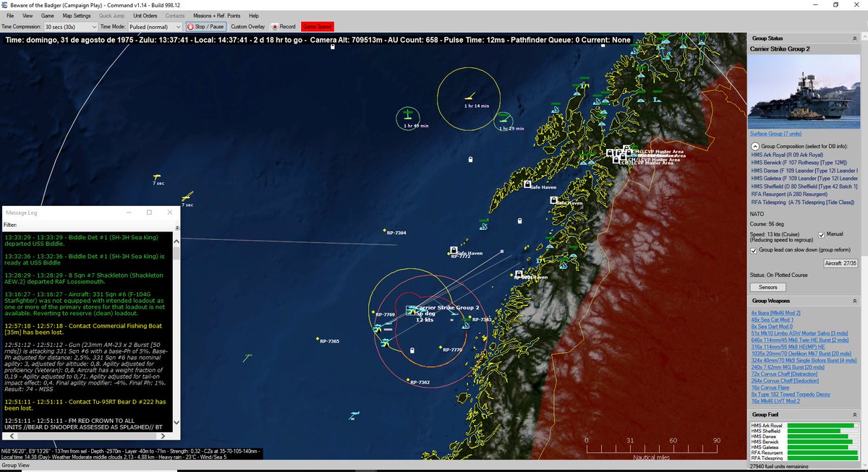Screen dimensions: 868x472
Task: Click the Aircraft: 27/35 button
Action: 841,264
